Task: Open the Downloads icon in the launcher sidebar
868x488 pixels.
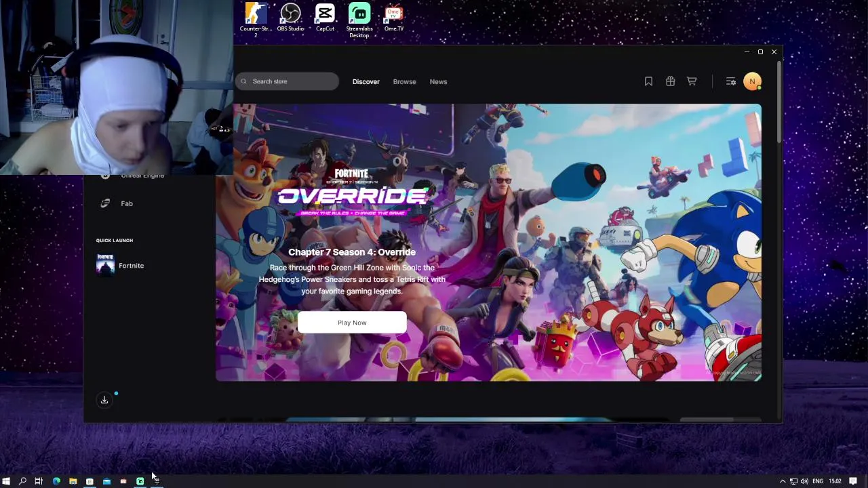Action: 104,400
